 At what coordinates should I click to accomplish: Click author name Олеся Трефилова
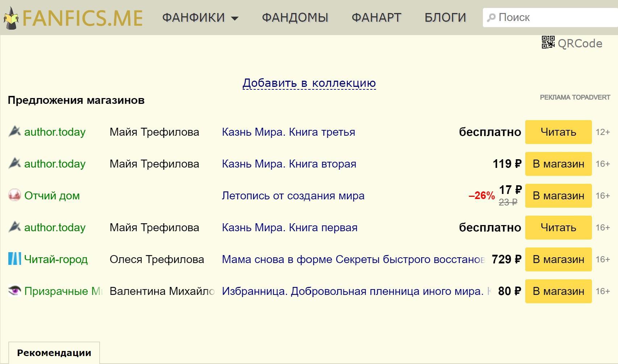157,259
